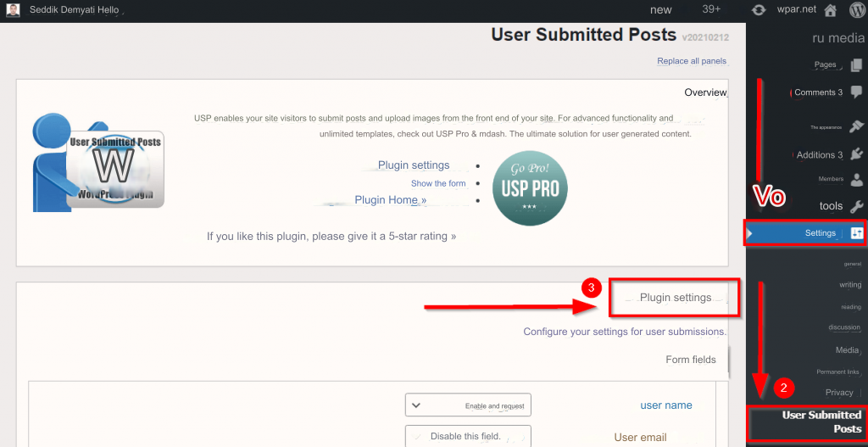
Task: Open user name field dropdown
Action: pos(468,405)
